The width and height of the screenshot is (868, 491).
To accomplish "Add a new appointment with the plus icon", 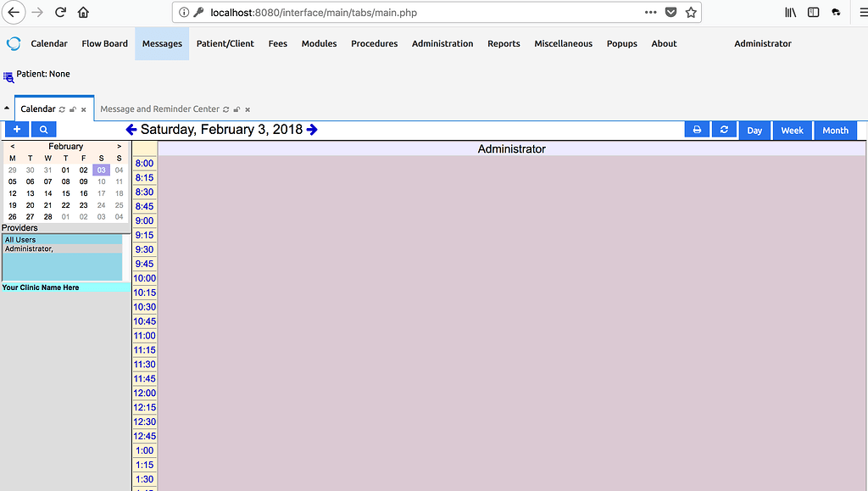I will [x=16, y=129].
